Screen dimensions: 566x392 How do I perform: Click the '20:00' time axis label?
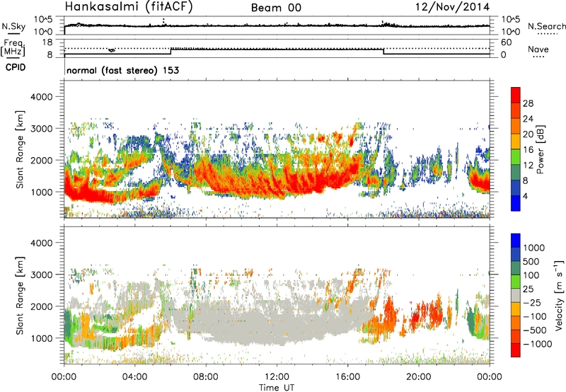(x=419, y=377)
